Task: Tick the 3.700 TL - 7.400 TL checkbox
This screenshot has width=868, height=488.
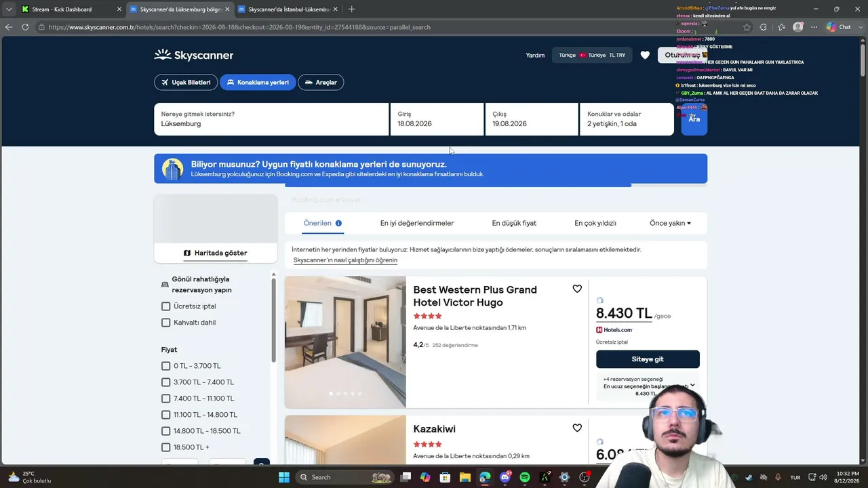Action: [x=165, y=382]
